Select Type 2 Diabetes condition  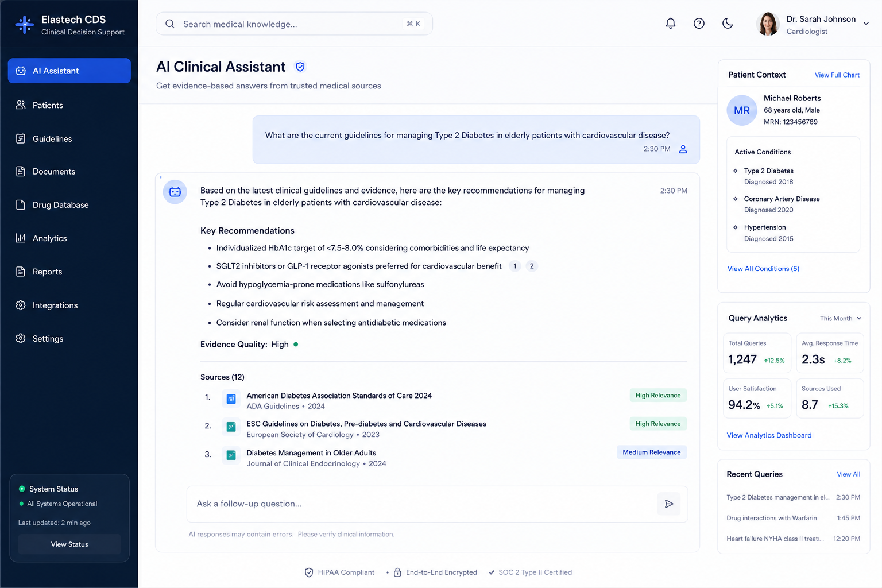pos(768,171)
